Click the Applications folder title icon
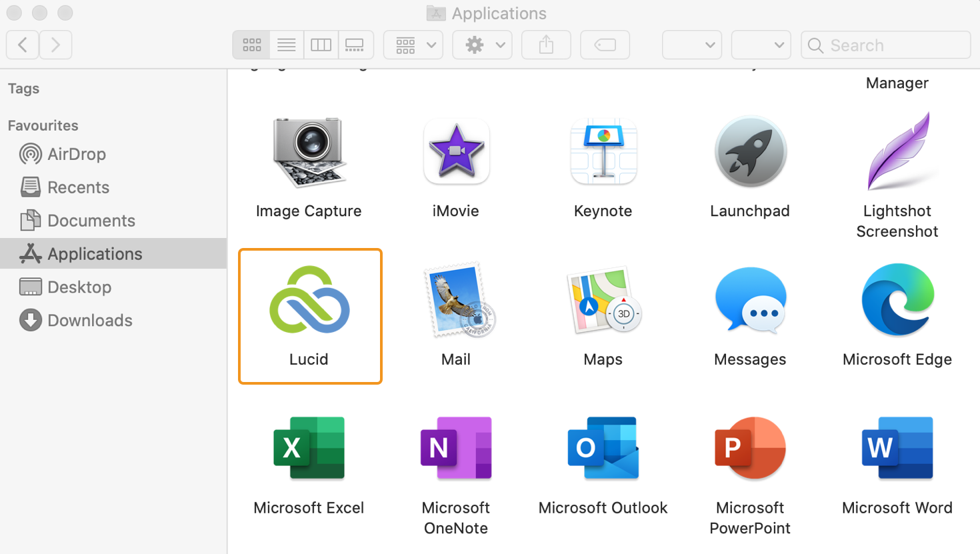Viewport: 980px width, 554px height. (436, 13)
